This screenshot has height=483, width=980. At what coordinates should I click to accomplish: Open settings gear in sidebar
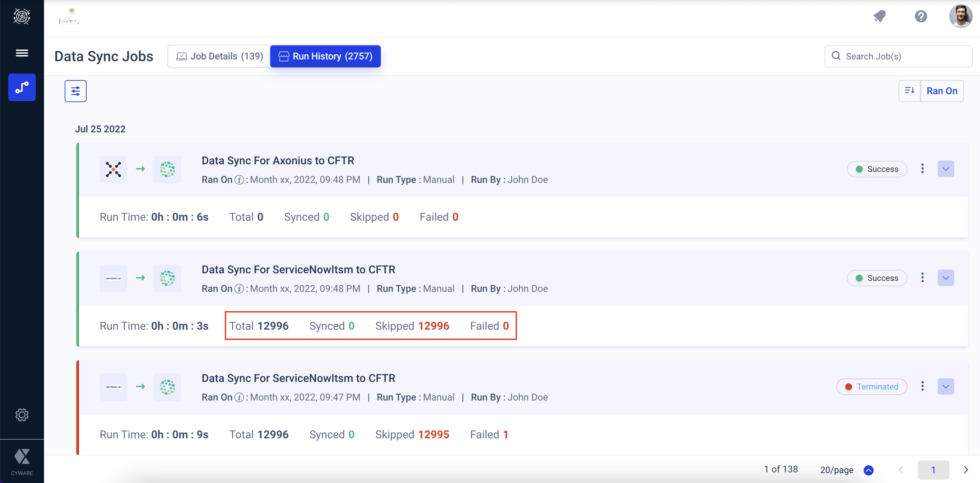pyautogui.click(x=22, y=415)
